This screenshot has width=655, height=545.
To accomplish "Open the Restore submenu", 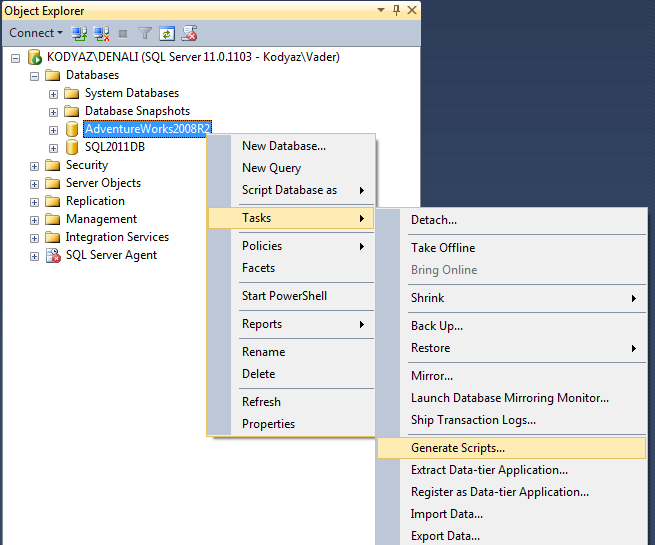I will [511, 348].
